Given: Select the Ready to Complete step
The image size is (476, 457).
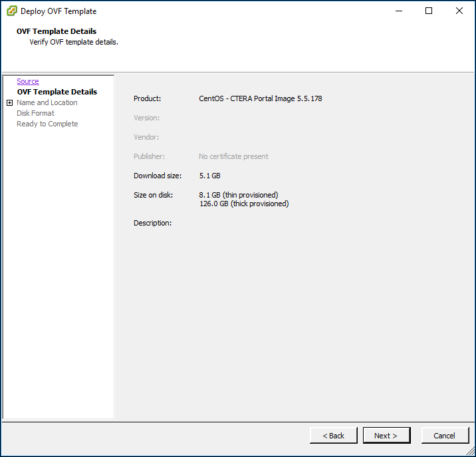Looking at the screenshot, I should pyautogui.click(x=47, y=124).
